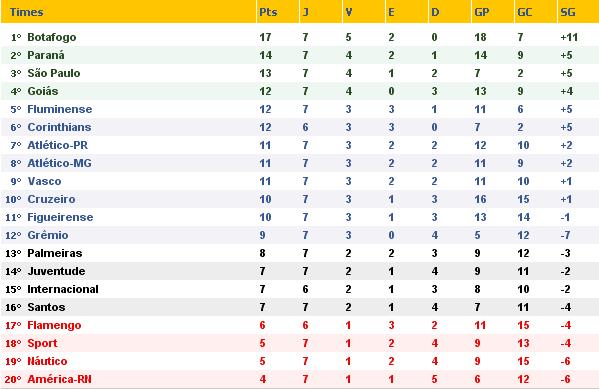The image size is (599, 390).
Task: Open Grêmio team entry
Action: 48,235
